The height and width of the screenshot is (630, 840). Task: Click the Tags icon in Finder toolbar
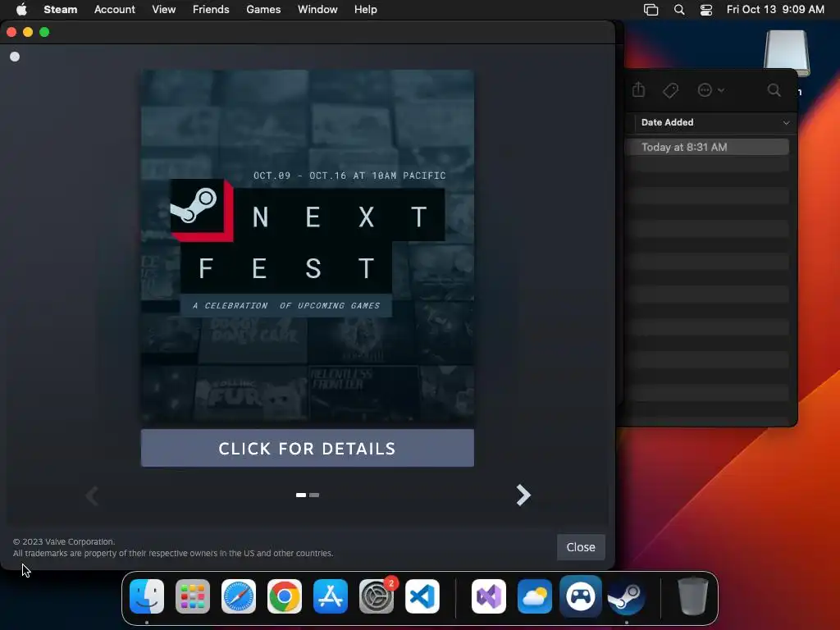670,90
